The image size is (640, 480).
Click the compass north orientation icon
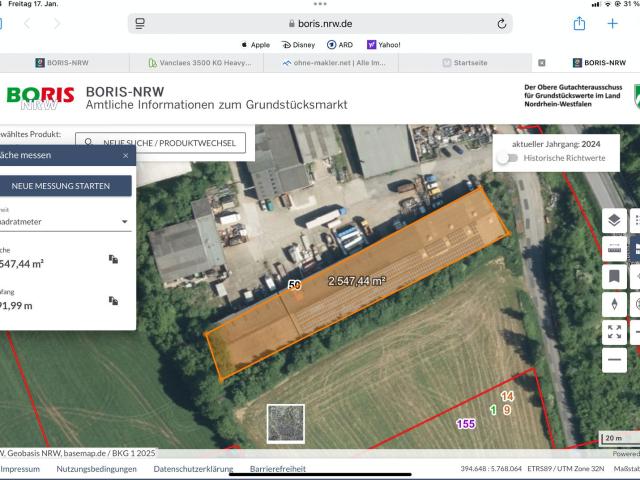615,304
